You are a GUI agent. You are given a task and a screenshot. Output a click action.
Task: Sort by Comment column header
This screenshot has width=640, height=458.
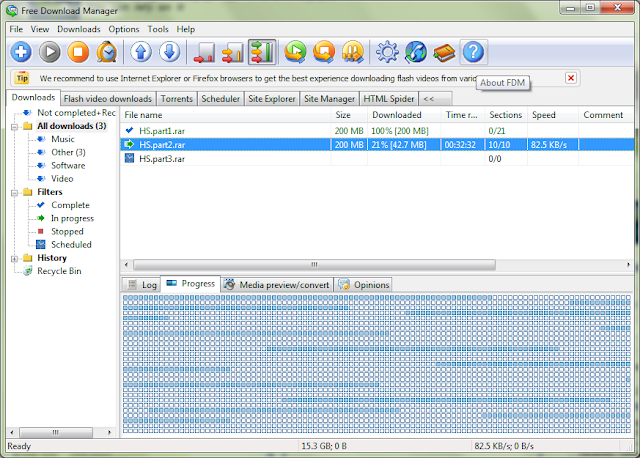(x=606, y=115)
